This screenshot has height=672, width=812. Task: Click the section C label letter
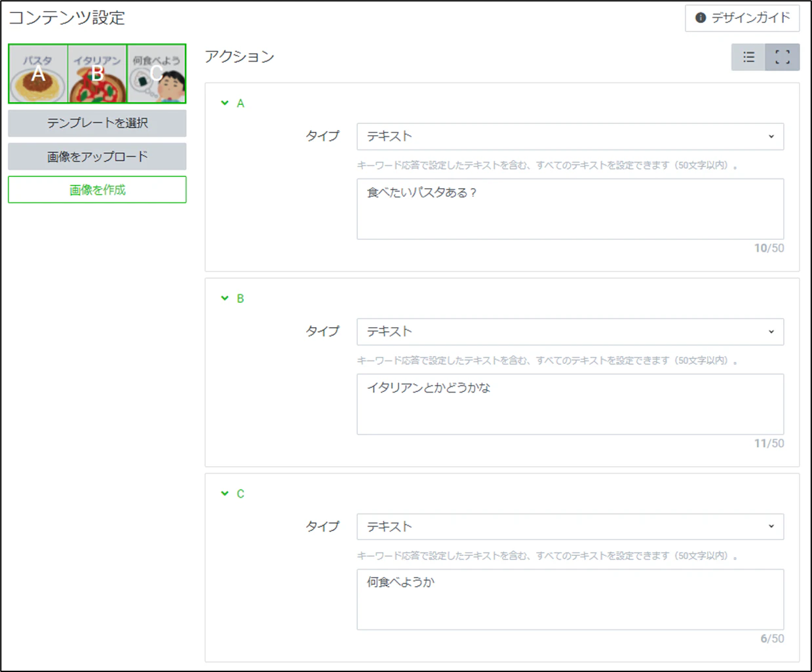241,494
